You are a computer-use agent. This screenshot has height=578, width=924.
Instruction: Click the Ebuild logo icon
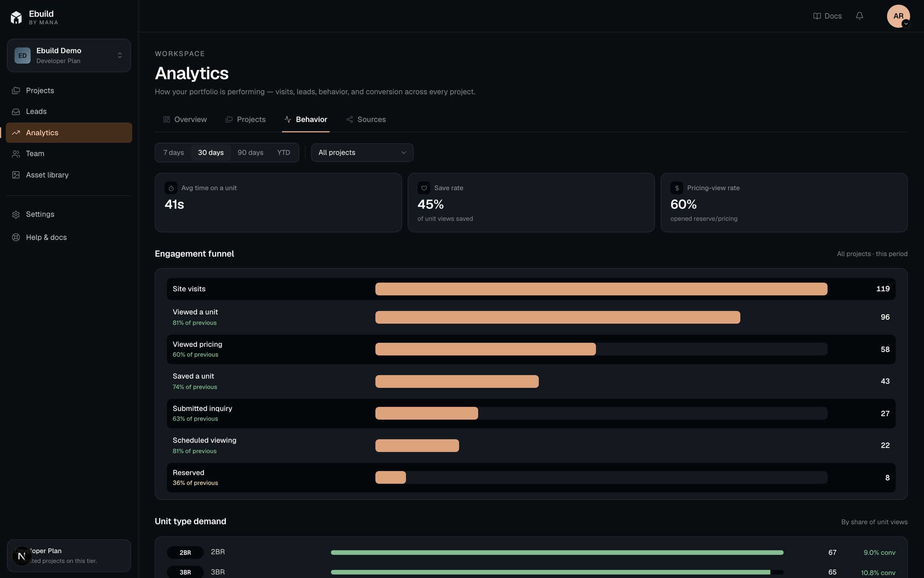coord(16,17)
